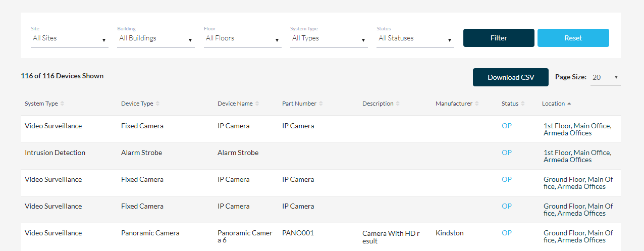Sort by the Manufacturer column

click(457, 104)
